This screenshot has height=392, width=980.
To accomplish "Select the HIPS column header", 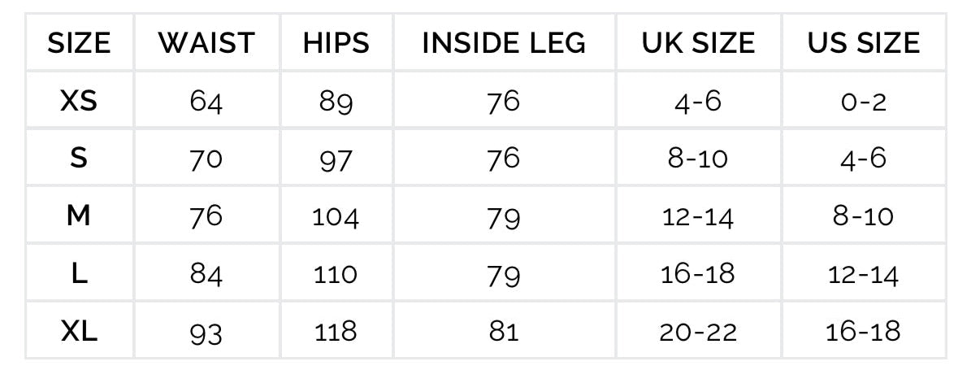I will 336,43.
